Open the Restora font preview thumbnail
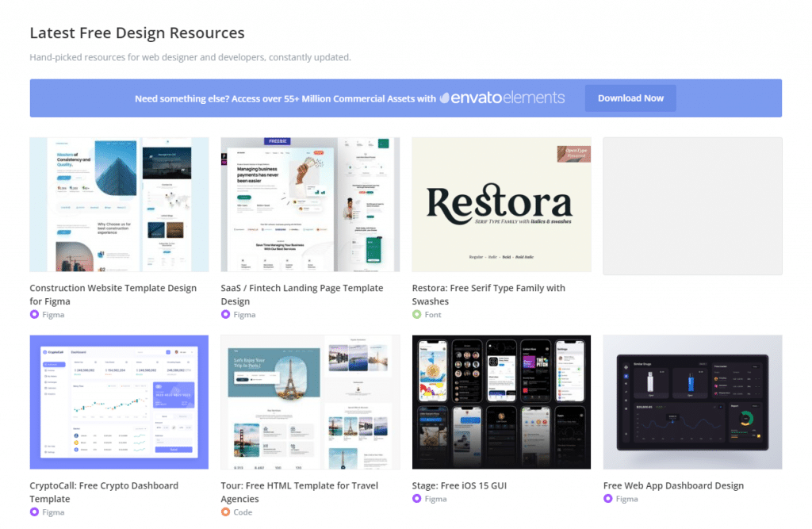Screen dimensions: 812x529 coord(501,205)
